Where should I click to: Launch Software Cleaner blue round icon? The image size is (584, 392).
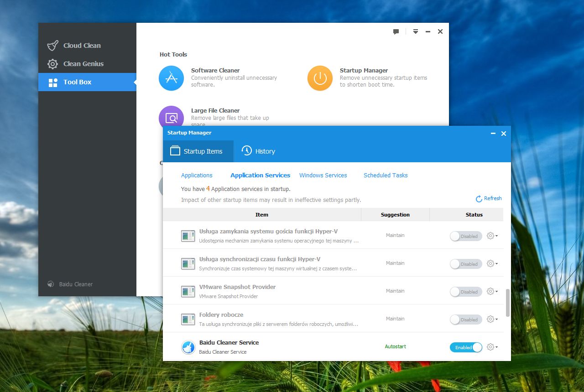(x=171, y=78)
